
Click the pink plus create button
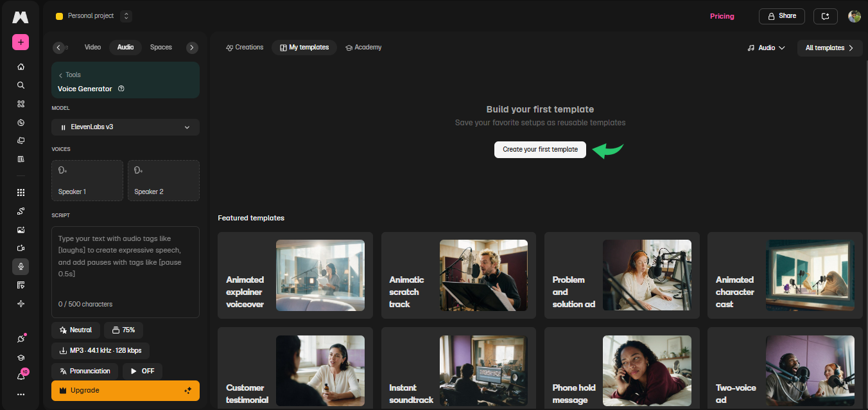click(x=21, y=42)
